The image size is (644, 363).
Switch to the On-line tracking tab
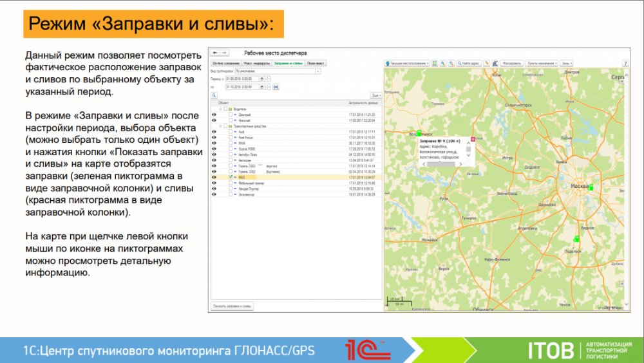coord(226,64)
